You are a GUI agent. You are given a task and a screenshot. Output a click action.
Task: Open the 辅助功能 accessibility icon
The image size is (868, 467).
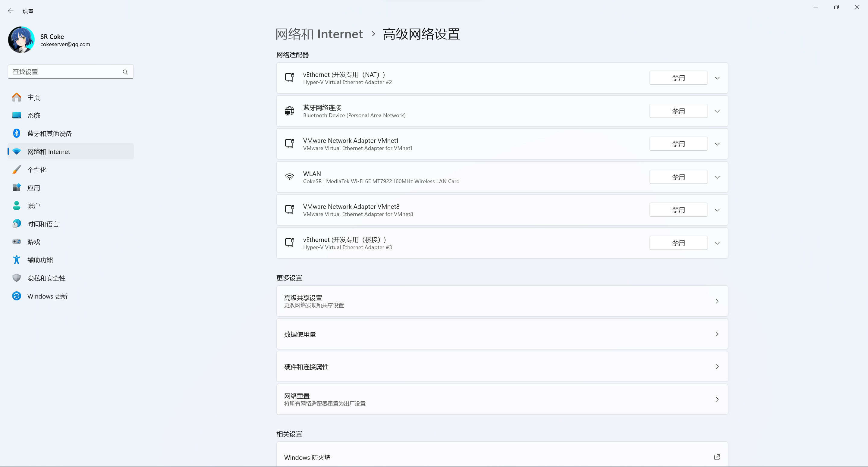pyautogui.click(x=17, y=260)
